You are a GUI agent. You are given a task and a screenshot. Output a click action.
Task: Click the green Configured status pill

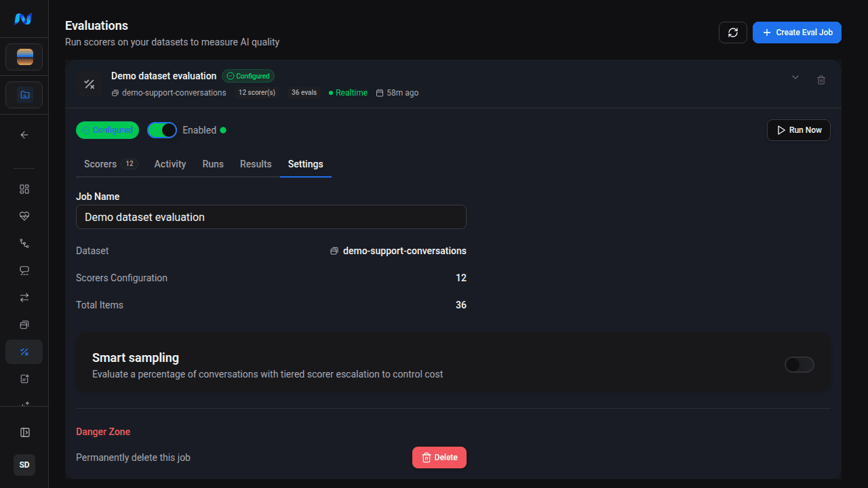pos(107,130)
